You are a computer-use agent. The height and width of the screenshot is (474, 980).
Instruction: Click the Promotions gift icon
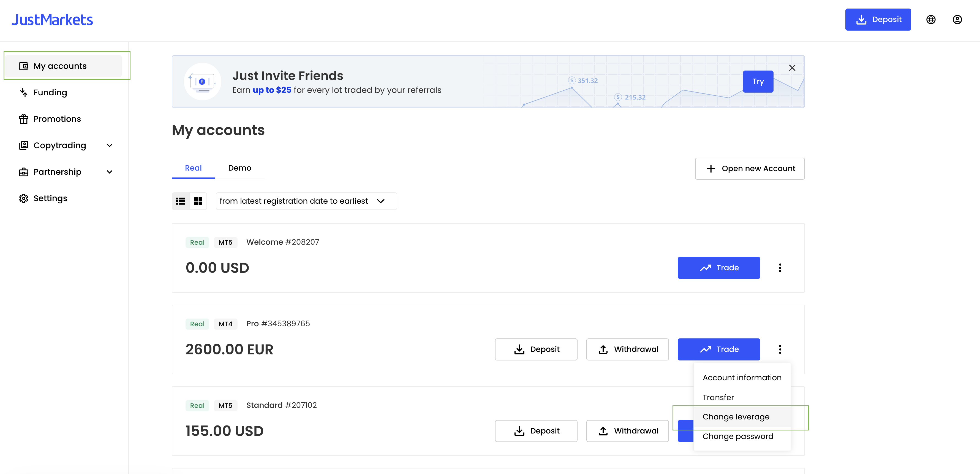(24, 119)
